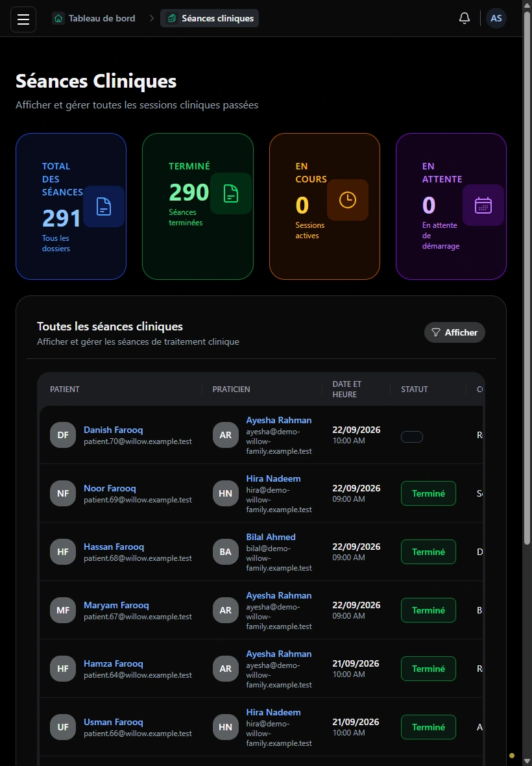Open the AS user avatar menu
532x766 pixels.
tap(496, 19)
